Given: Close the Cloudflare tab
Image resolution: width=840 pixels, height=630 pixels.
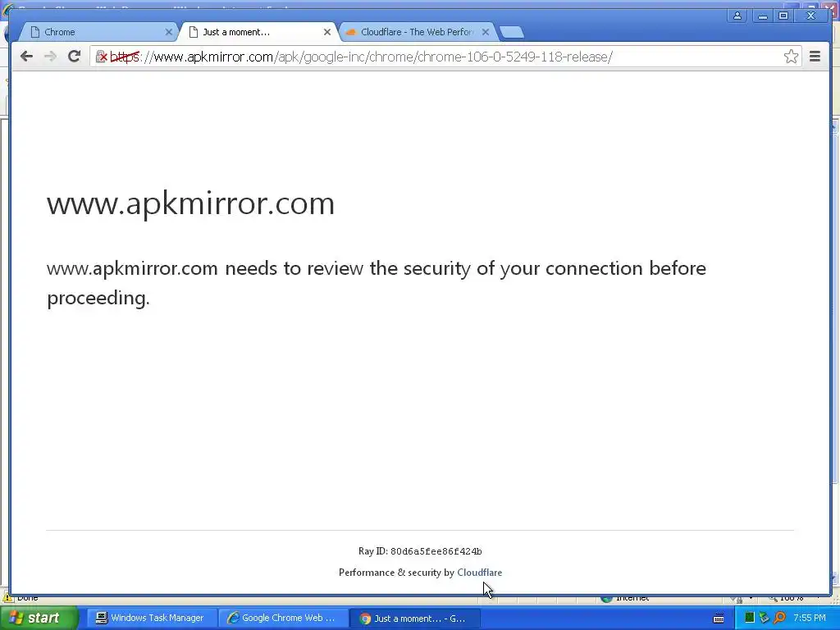Looking at the screenshot, I should pyautogui.click(x=486, y=32).
